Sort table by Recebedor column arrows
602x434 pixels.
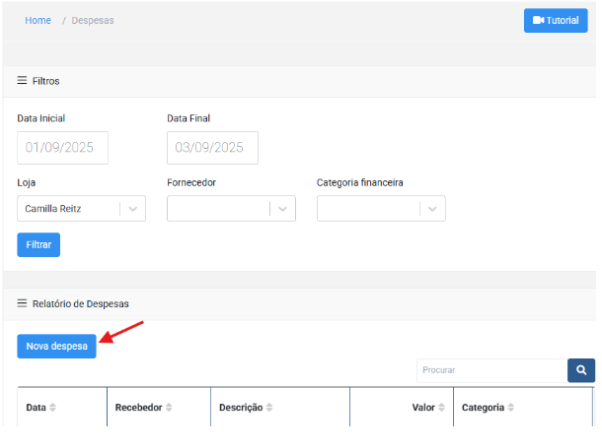169,407
